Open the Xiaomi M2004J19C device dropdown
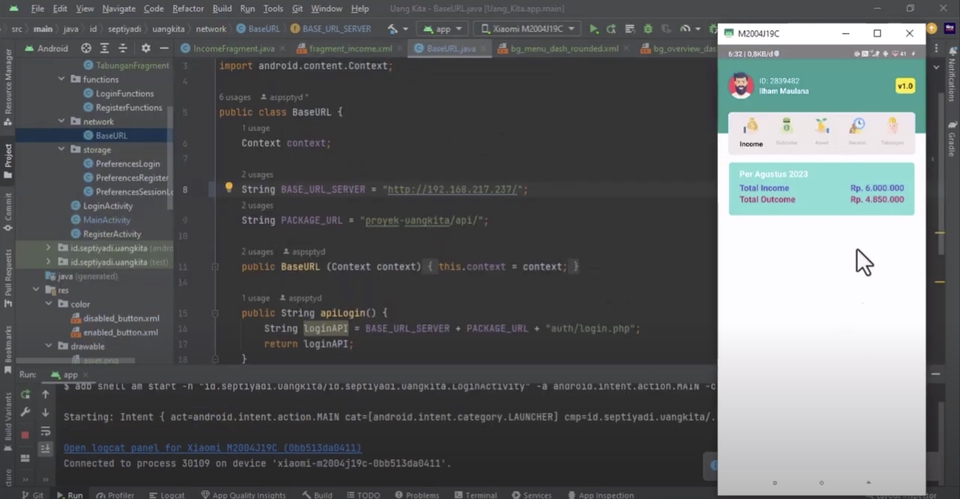 (x=528, y=29)
